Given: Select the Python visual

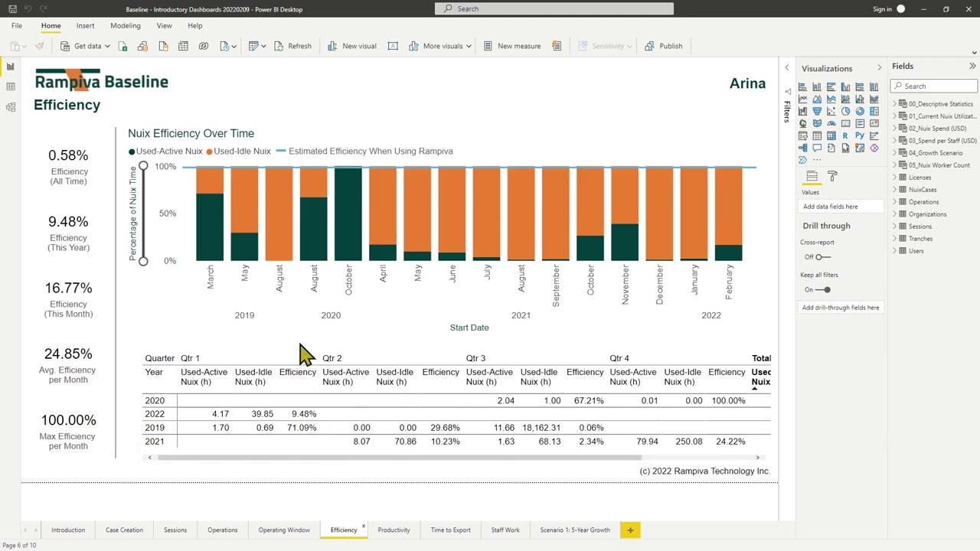Looking at the screenshot, I should point(860,136).
